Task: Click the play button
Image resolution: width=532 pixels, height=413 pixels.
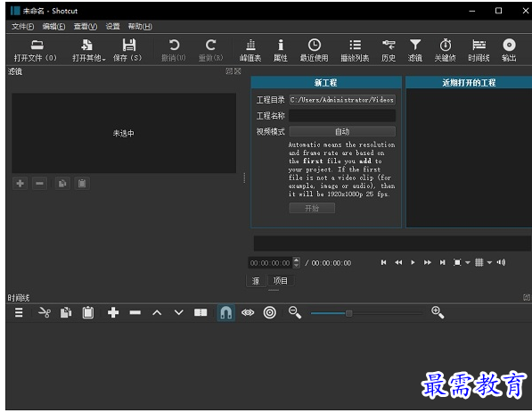Action: 413,262
